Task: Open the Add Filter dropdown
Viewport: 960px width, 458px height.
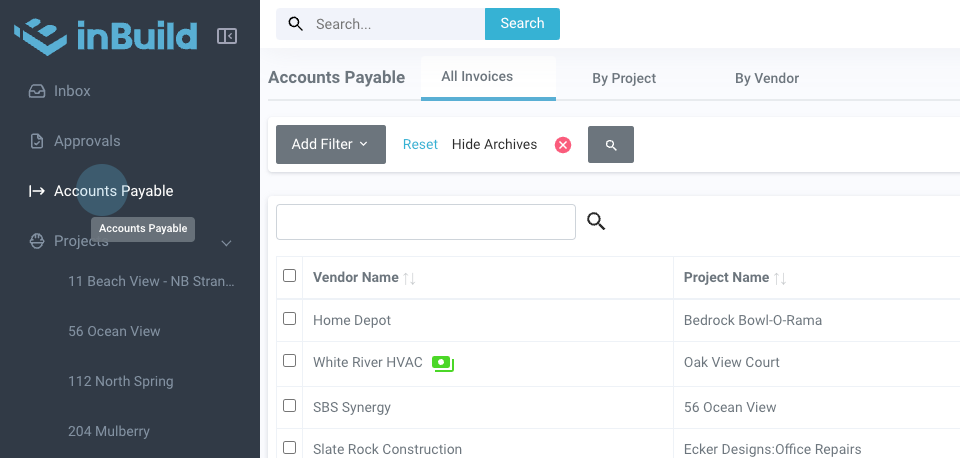Action: [330, 145]
